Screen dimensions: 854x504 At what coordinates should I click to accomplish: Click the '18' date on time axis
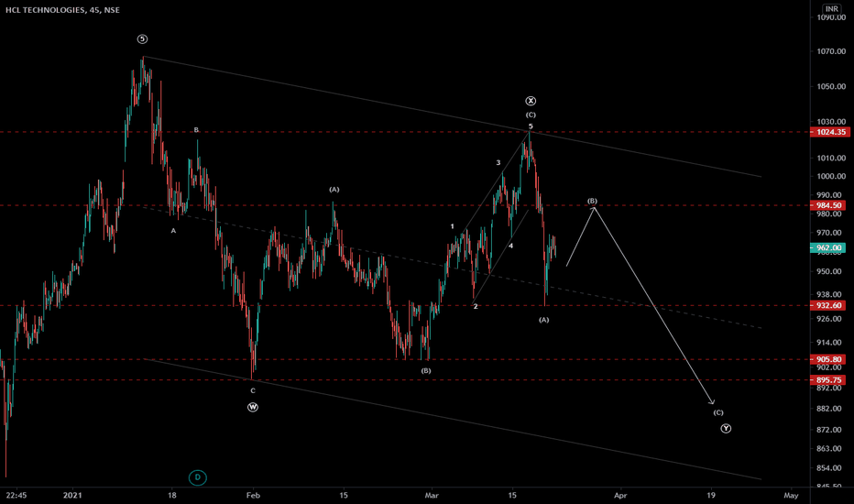(172, 495)
